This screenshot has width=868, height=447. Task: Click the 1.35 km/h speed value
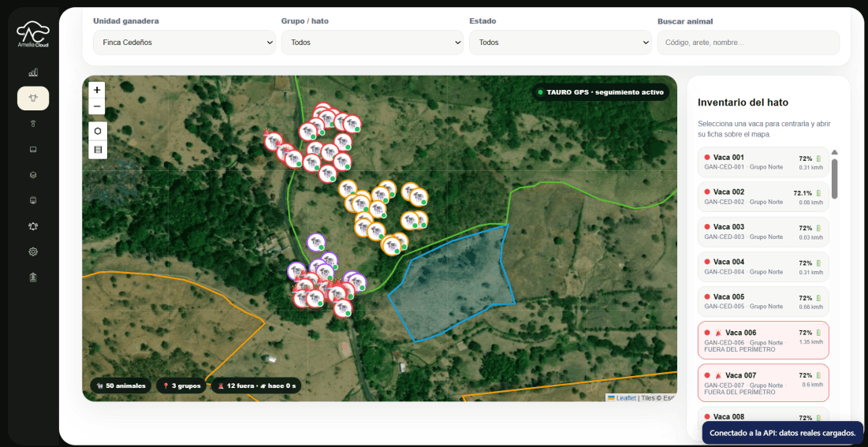810,342
